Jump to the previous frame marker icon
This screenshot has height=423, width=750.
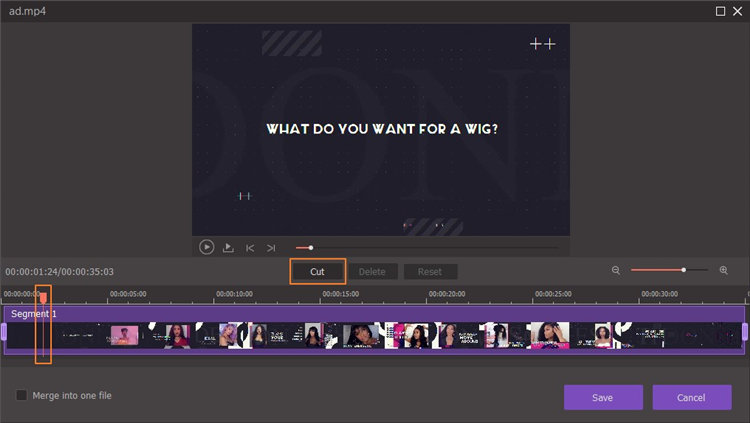(250, 247)
